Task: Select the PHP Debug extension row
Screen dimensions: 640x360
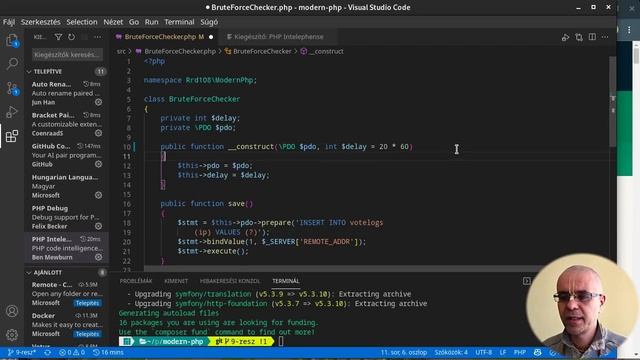Action: (x=67, y=217)
